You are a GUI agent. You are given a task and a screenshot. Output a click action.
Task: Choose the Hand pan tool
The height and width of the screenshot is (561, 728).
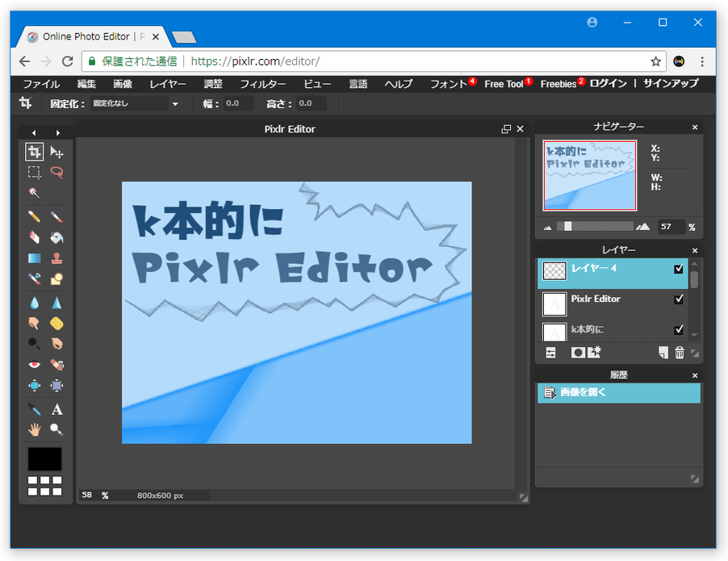[34, 429]
